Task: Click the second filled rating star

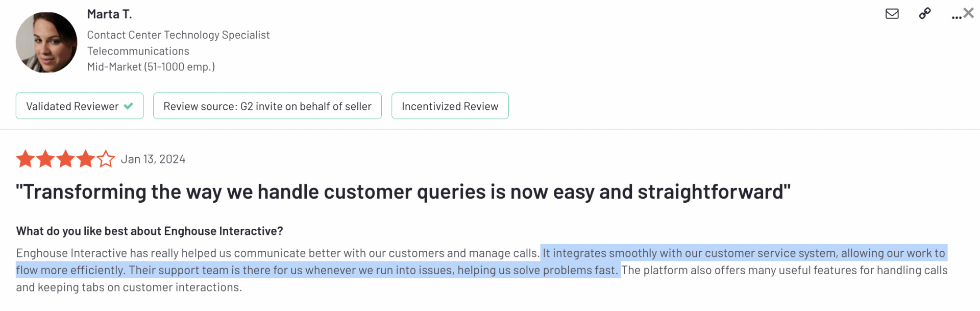Action: point(45,159)
